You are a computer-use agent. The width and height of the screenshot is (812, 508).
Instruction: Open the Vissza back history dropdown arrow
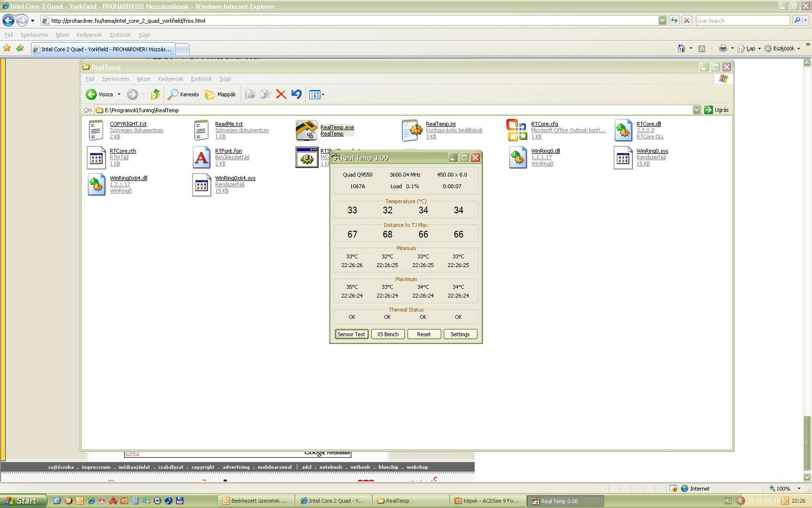(119, 94)
